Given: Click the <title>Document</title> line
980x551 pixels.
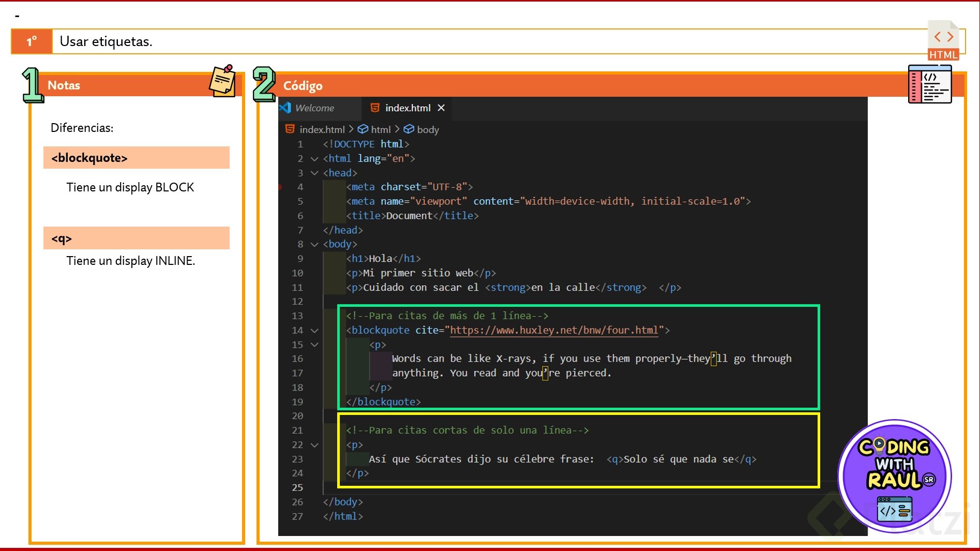Looking at the screenshot, I should click(413, 216).
